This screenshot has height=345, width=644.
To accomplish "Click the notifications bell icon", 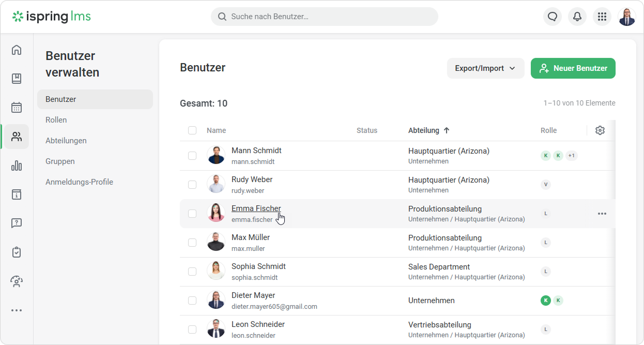I will click(577, 17).
